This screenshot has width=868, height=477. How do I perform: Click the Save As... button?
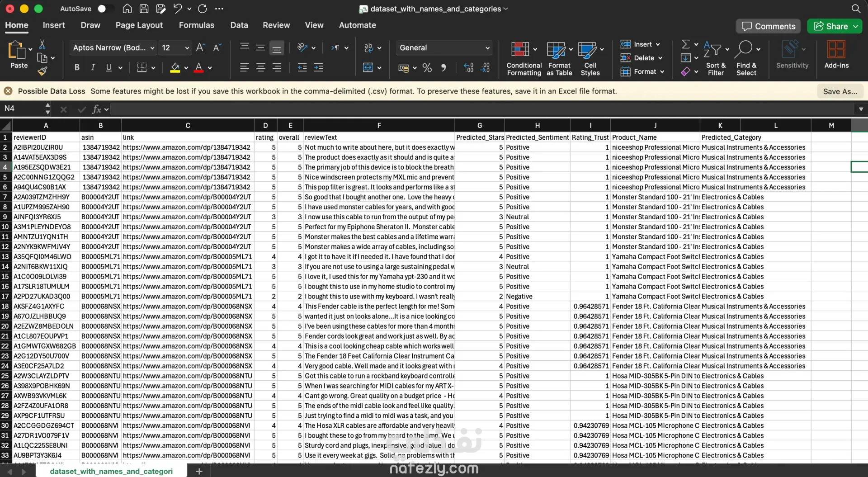pyautogui.click(x=840, y=91)
